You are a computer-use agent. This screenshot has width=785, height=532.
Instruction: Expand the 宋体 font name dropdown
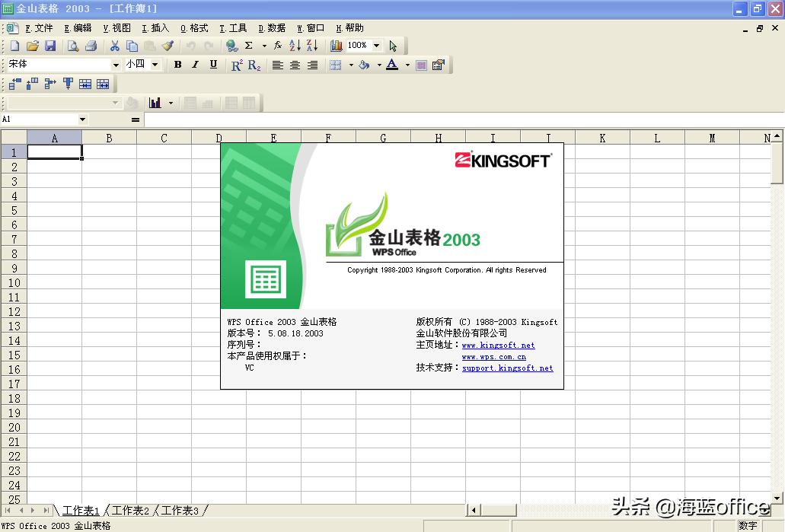click(x=116, y=65)
